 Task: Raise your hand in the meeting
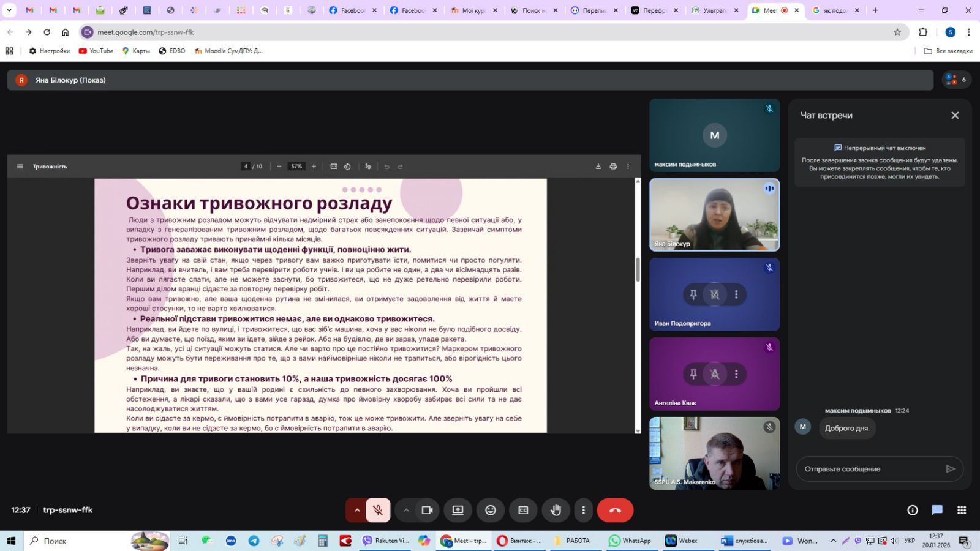click(556, 510)
